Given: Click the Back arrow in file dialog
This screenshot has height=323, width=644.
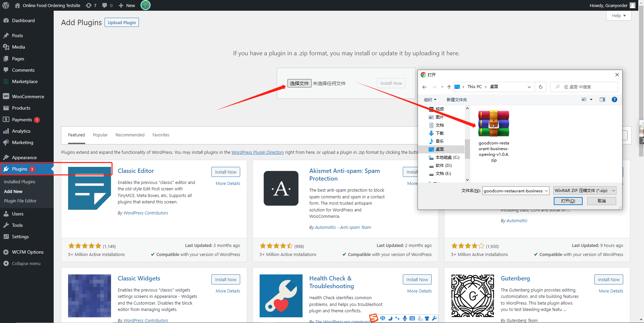Looking at the screenshot, I should tap(424, 87).
